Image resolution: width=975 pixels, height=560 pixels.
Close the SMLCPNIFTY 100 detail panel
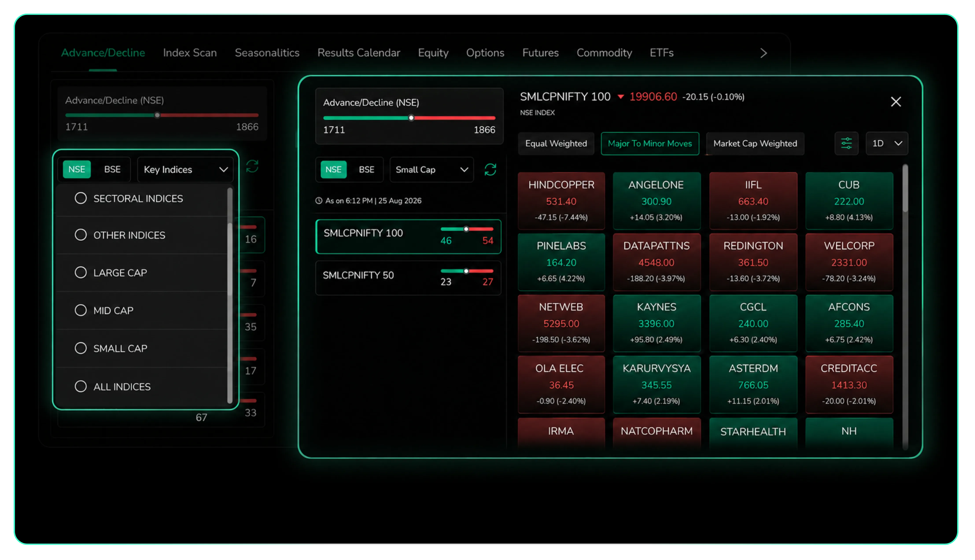pyautogui.click(x=896, y=102)
